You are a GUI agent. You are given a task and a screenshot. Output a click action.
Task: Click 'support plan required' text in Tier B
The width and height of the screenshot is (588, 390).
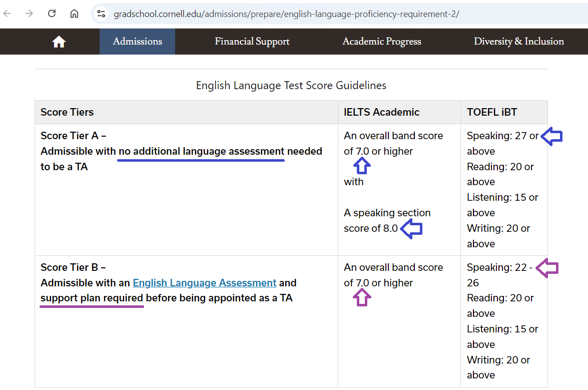[x=92, y=298]
